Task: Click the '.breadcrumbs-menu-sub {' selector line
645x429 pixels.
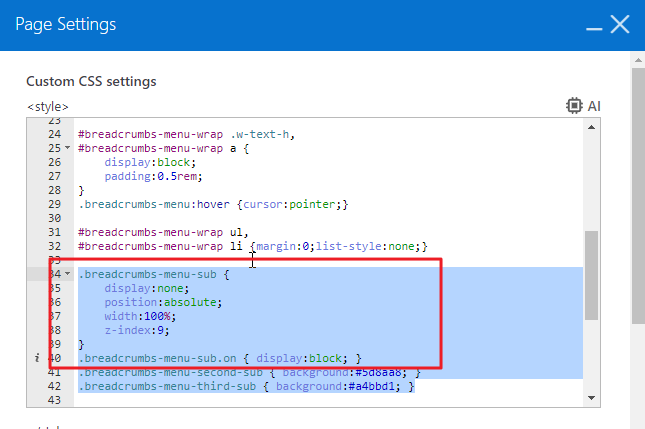Action: tap(154, 274)
